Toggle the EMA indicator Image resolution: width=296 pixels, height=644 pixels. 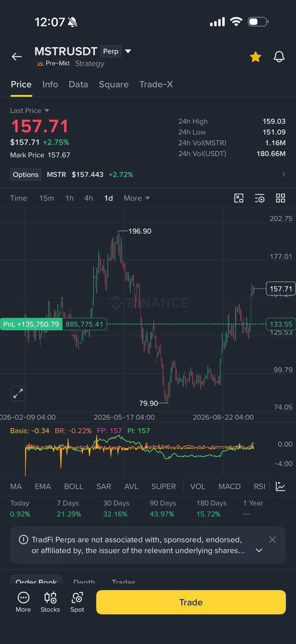[x=43, y=486]
